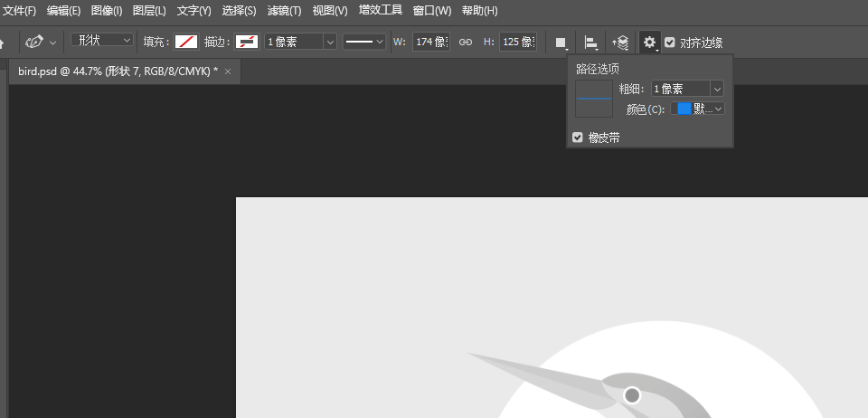This screenshot has width=868, height=418.
Task: Toggle the 对齐边缘 checkbox
Action: (670, 43)
